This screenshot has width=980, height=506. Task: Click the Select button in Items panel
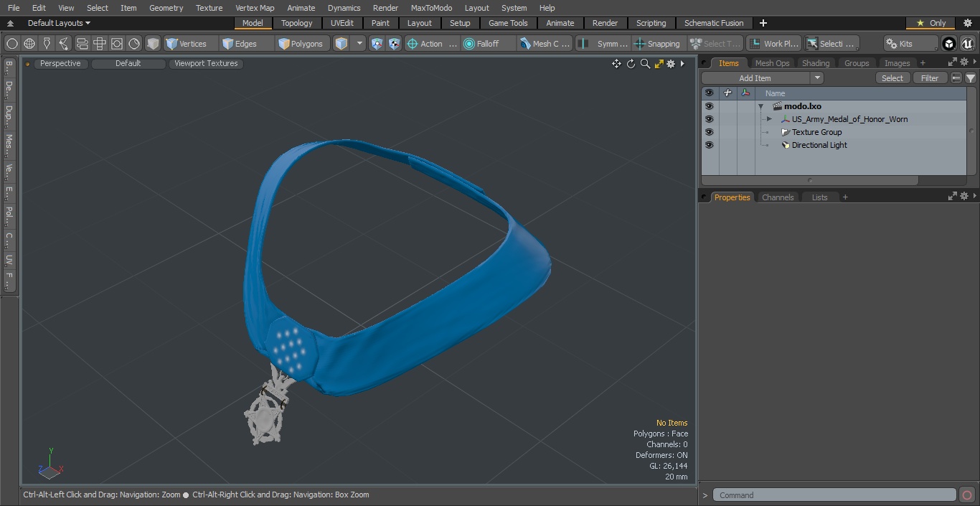coord(892,78)
